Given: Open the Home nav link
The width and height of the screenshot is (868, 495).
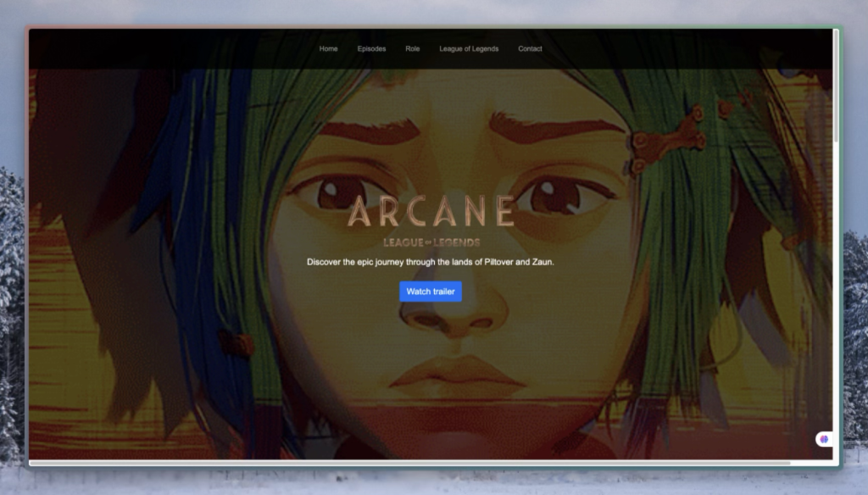Looking at the screenshot, I should (328, 48).
